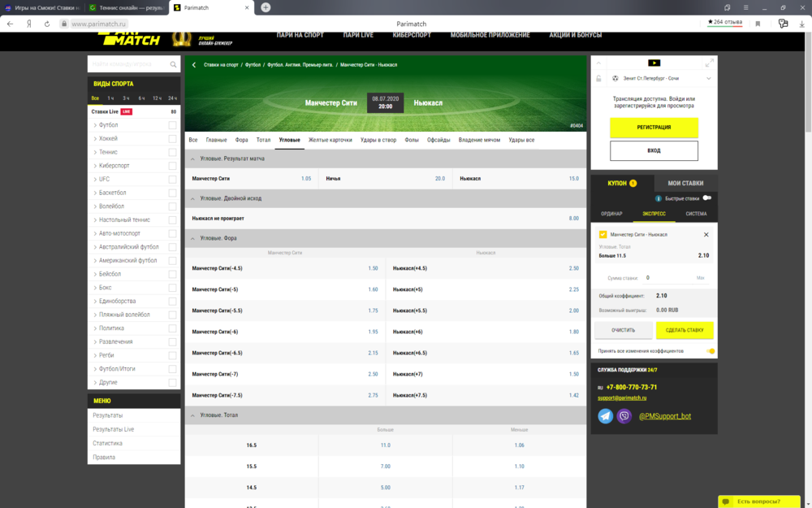Expand the UFC sport tree
This screenshot has width=812, height=508.
pyautogui.click(x=95, y=180)
